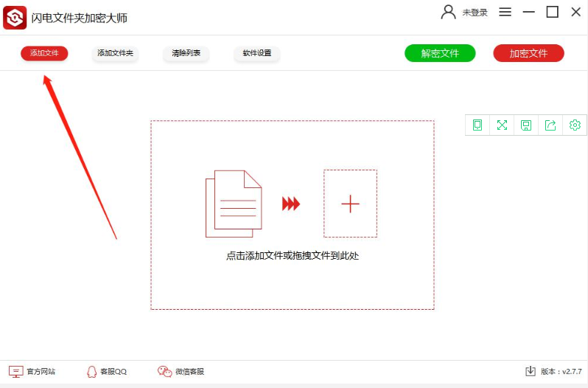
Task: Close the application window
Action: point(576,12)
